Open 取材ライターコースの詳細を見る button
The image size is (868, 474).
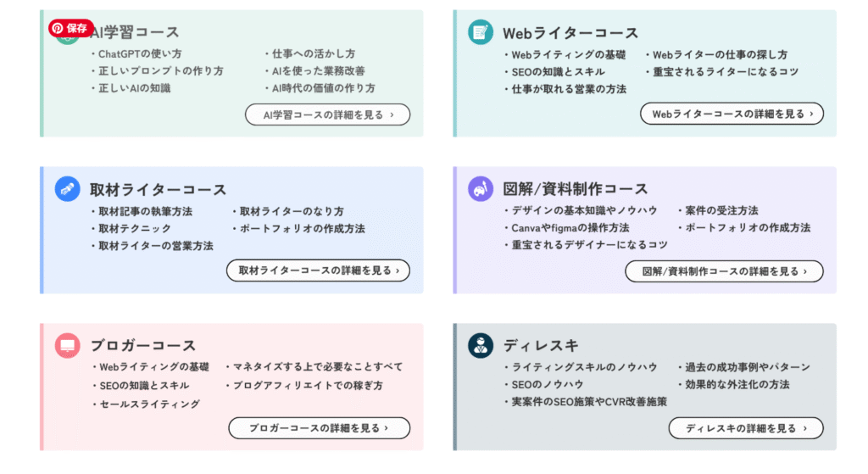[x=319, y=270]
